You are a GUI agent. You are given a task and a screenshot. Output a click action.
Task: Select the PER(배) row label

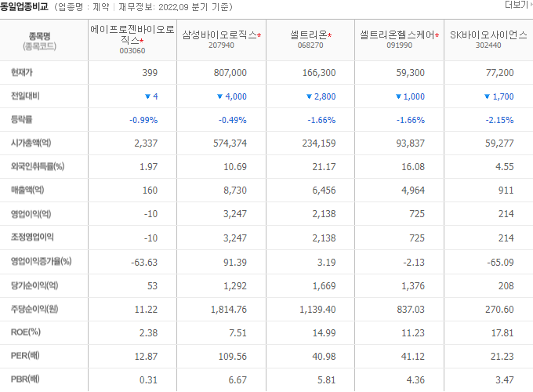(x=25, y=356)
